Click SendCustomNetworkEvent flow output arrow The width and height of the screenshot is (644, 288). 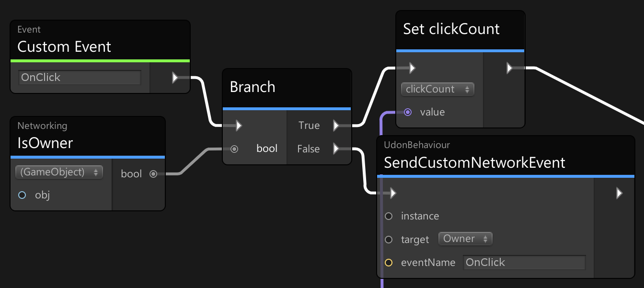tap(619, 193)
